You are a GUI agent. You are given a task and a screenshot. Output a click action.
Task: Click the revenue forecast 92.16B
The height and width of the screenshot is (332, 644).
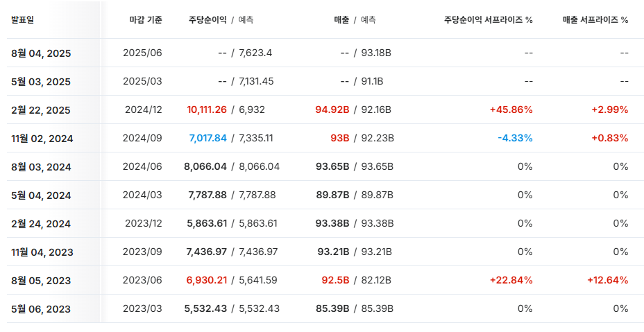(x=376, y=110)
